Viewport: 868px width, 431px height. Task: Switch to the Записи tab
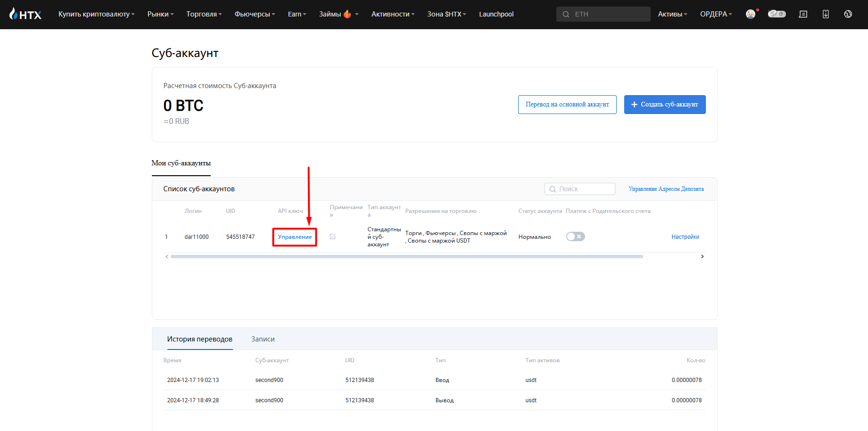(263, 339)
